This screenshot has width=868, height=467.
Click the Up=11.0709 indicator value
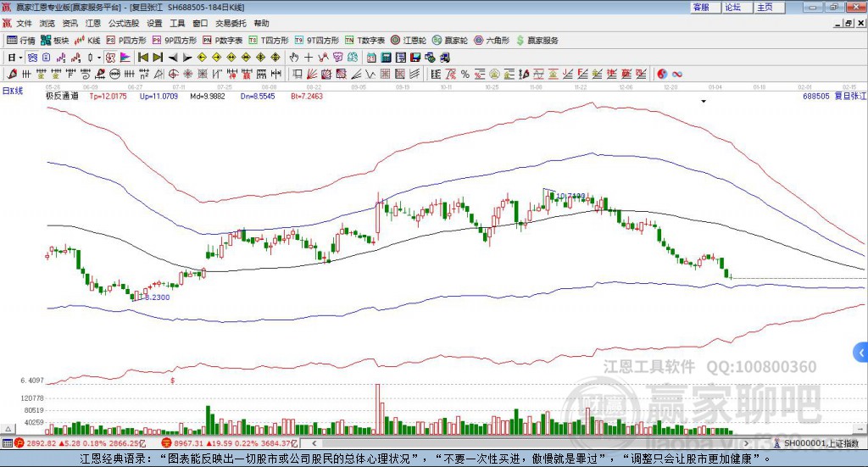tap(159, 96)
